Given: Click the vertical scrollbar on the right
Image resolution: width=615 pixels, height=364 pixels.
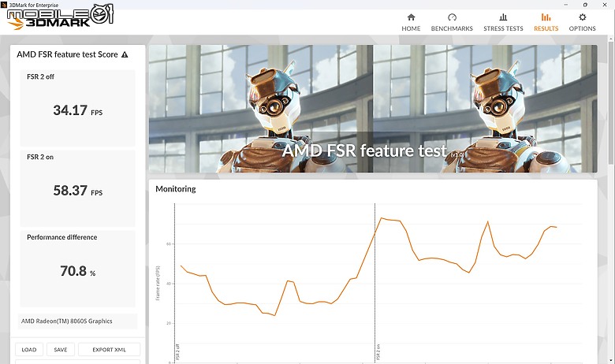Looking at the screenshot, I should (x=611, y=102).
